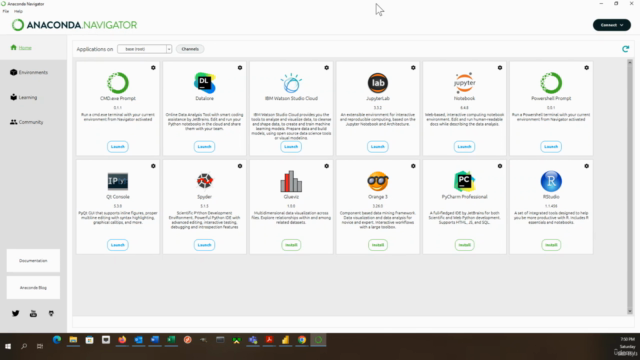The width and height of the screenshot is (640, 360).
Task: Open settings gear for PyCharm Professional tile
Action: (500, 166)
